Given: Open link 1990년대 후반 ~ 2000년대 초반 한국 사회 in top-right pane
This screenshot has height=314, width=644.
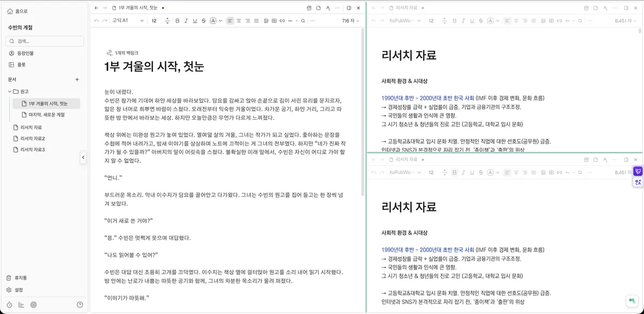Looking at the screenshot, I should point(428,99).
